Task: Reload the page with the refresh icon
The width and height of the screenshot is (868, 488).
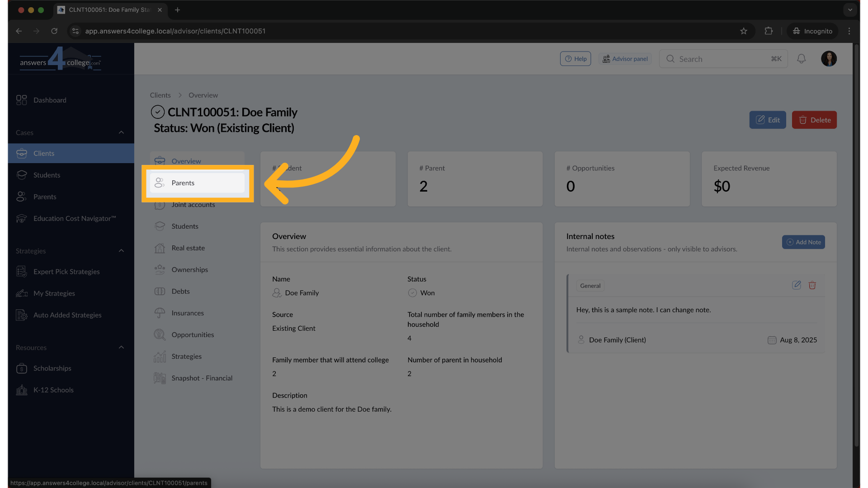Action: click(x=54, y=31)
